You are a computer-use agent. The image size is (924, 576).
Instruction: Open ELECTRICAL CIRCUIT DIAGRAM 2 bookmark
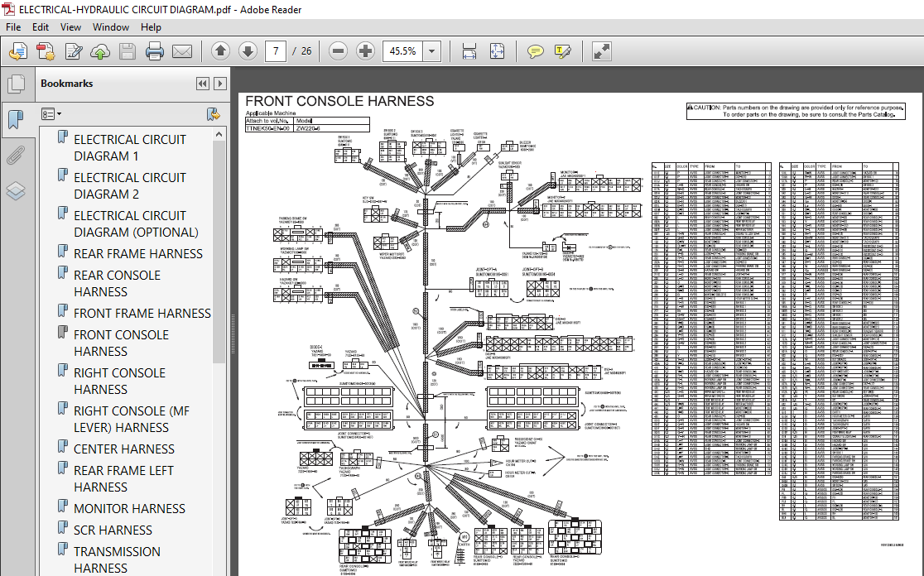[x=130, y=185]
